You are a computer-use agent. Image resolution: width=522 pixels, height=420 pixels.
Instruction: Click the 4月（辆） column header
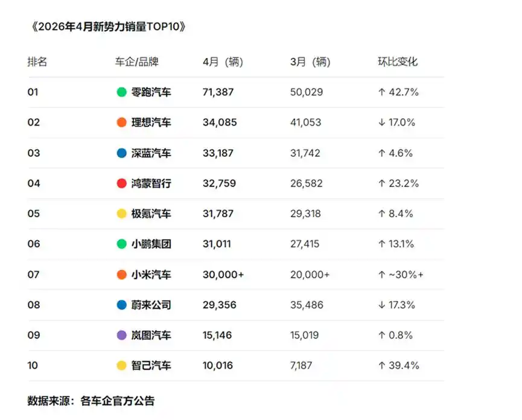coord(223,62)
